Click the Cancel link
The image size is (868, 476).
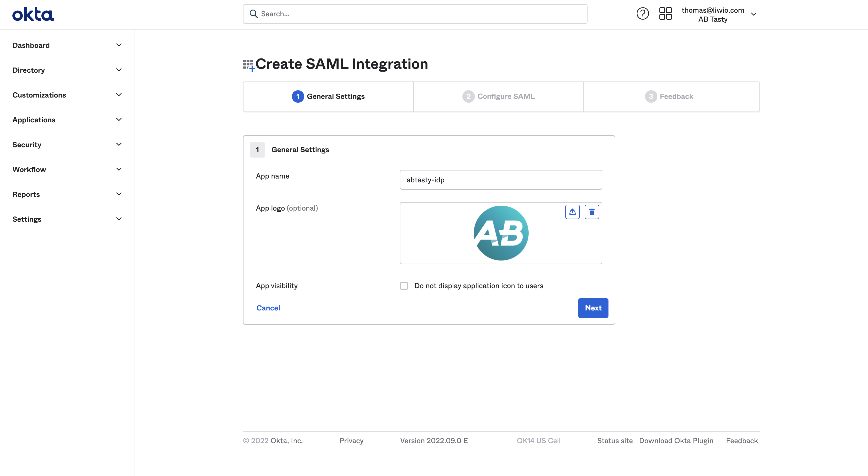[268, 308]
